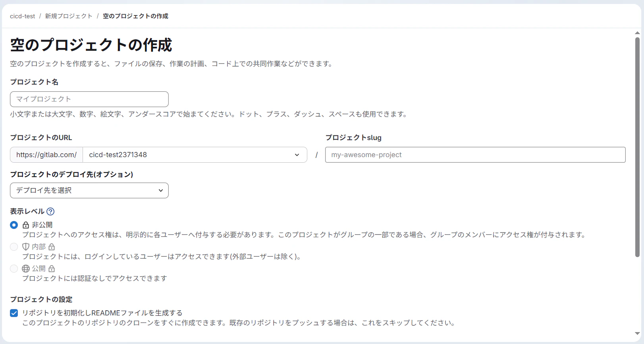The width and height of the screenshot is (644, 344).
Task: Select the 非公開 visibility radio button
Action: pyautogui.click(x=14, y=225)
